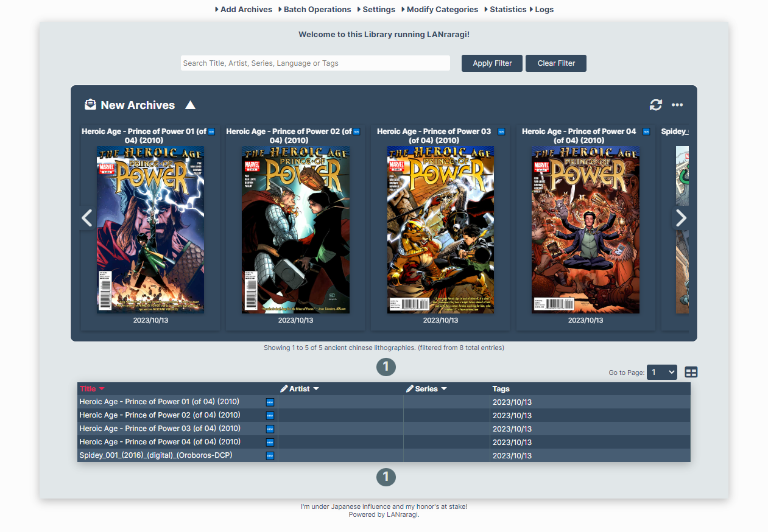
Task: Click new badge on Spidey_001 row
Action: [270, 456]
